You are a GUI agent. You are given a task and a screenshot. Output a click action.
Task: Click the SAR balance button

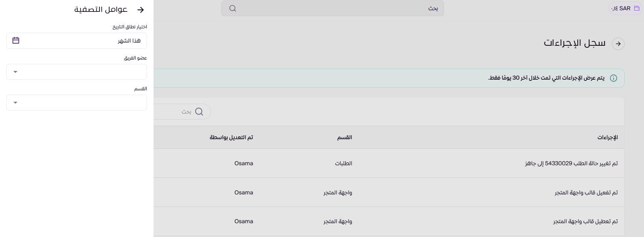[x=625, y=8]
